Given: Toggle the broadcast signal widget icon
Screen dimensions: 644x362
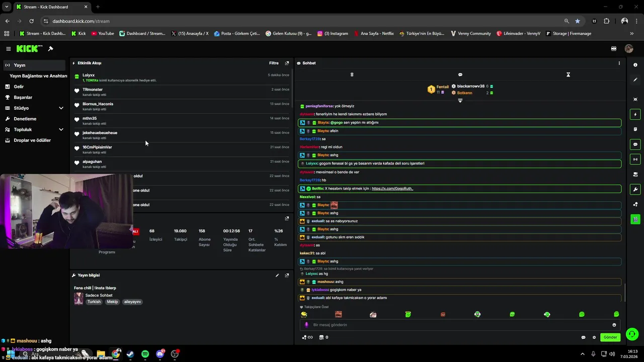Looking at the screenshot, I should [x=635, y=159].
